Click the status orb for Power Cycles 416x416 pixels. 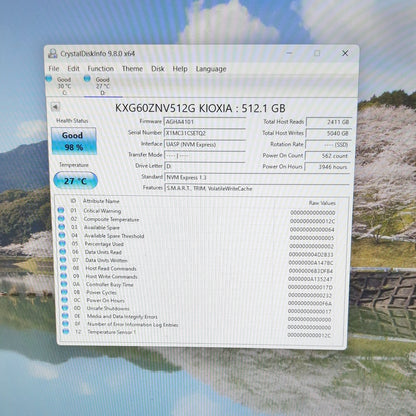(64, 292)
